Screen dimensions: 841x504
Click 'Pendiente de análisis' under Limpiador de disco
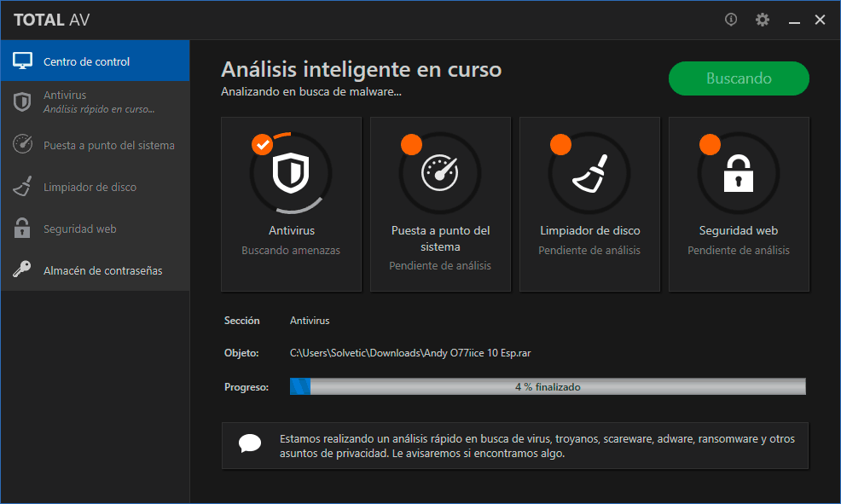coord(589,251)
